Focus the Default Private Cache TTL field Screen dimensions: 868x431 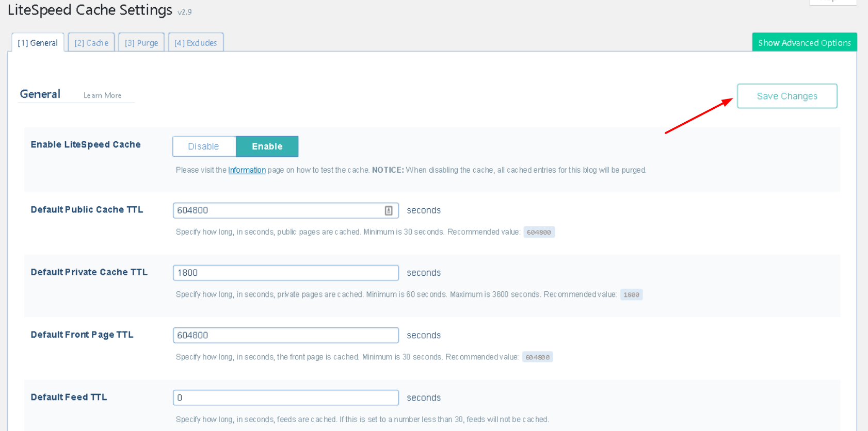285,273
